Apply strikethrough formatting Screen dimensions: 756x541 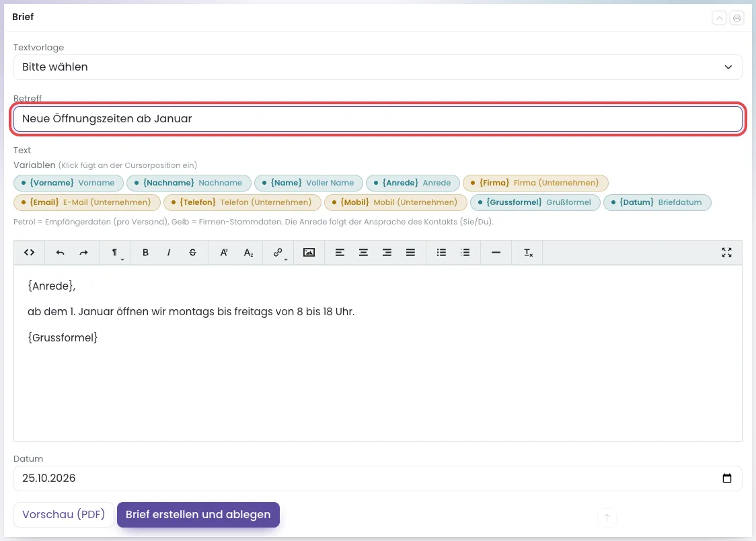point(192,253)
